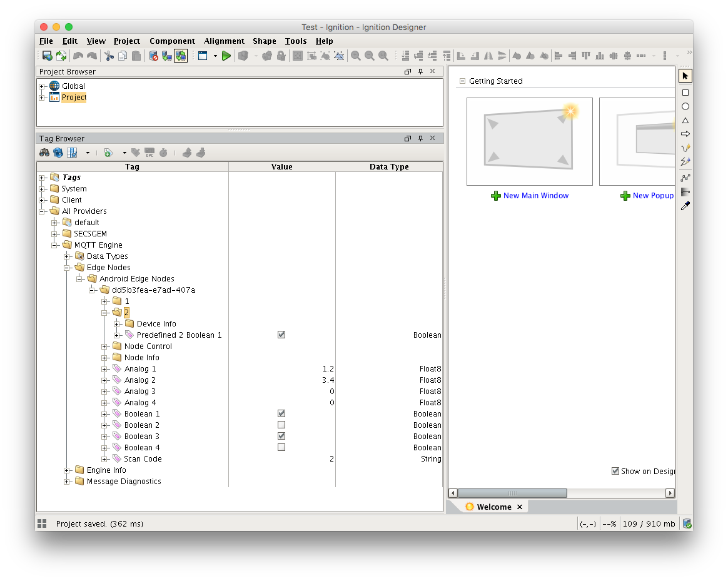728x581 pixels.
Task: Click the Paste clipboard icon
Action: (x=136, y=56)
